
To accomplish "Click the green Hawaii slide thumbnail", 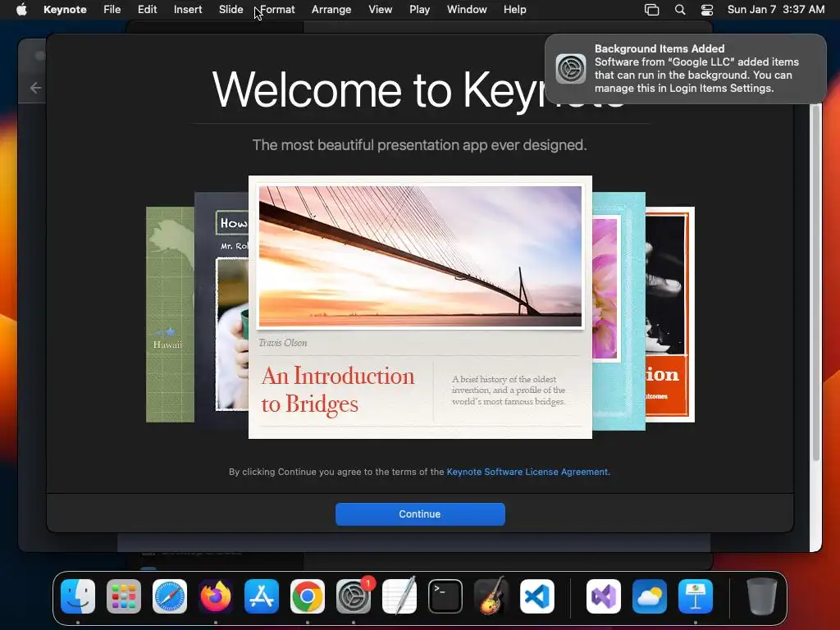I will (170, 314).
